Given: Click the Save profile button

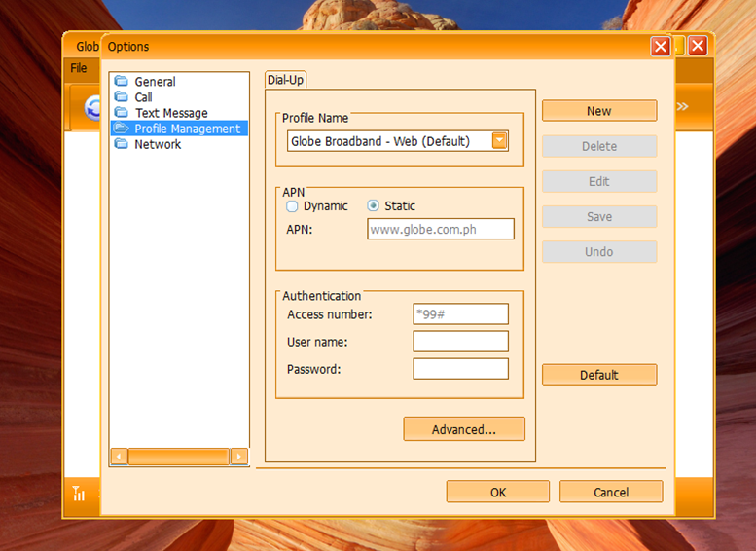Looking at the screenshot, I should pos(599,217).
